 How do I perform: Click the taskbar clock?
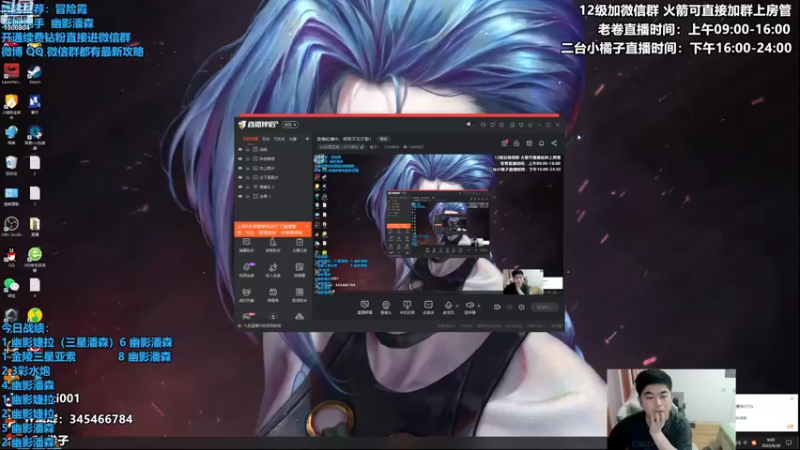(x=770, y=442)
